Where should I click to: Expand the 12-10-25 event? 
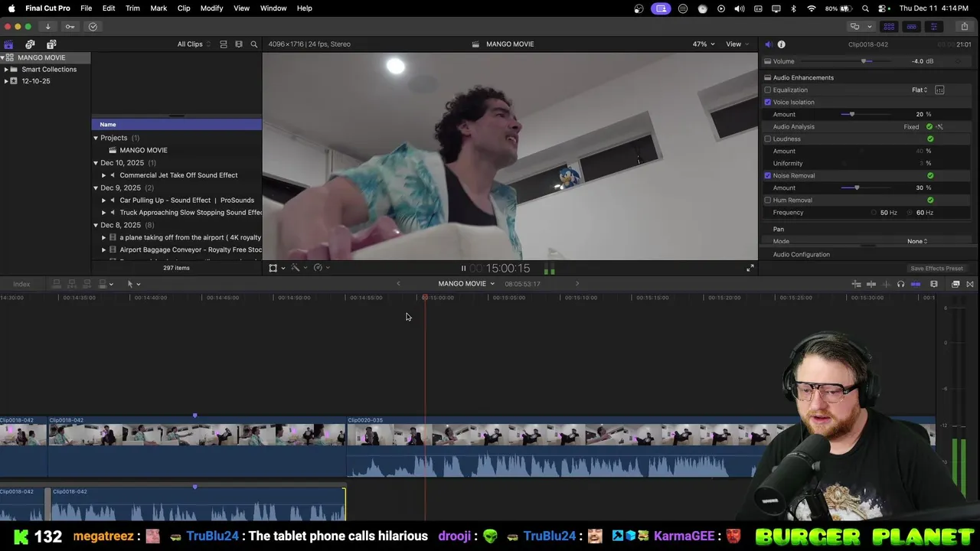[x=7, y=81]
